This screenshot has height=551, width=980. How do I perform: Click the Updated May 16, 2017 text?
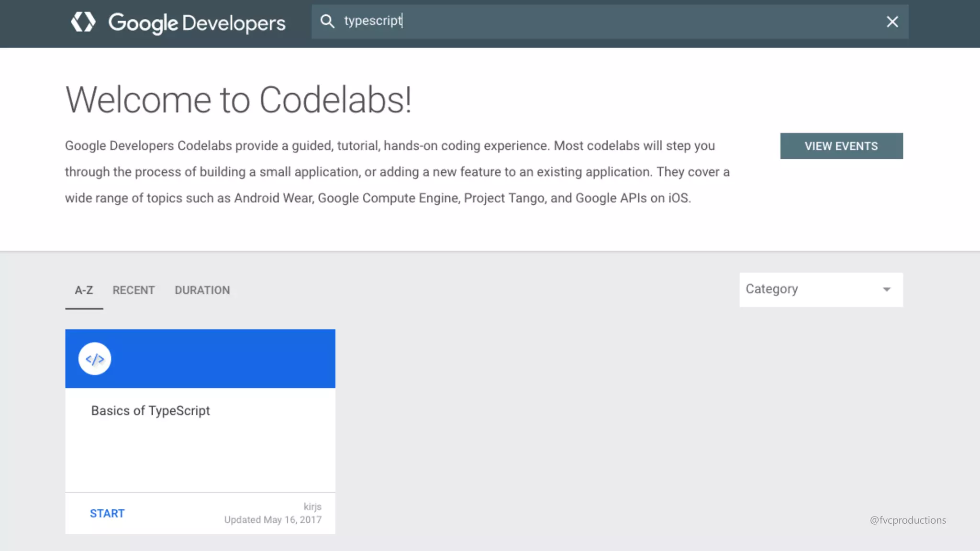[273, 520]
